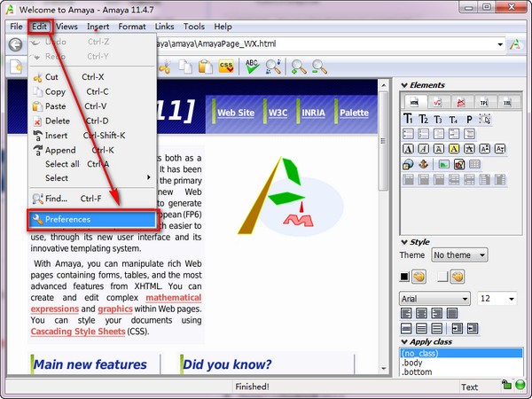Click the zoom out magnifier icon
Image resolution: width=532 pixels, height=399 pixels.
click(319, 66)
